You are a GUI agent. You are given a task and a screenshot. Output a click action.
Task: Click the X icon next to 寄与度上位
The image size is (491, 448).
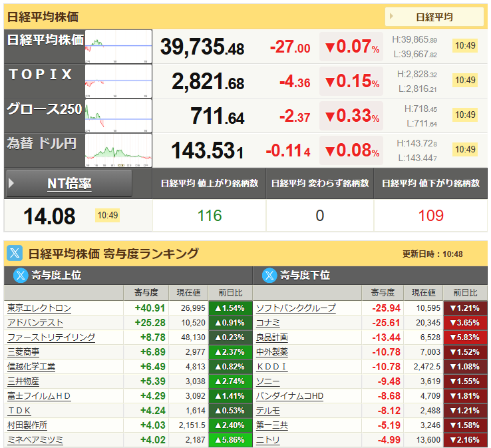pos(21,276)
